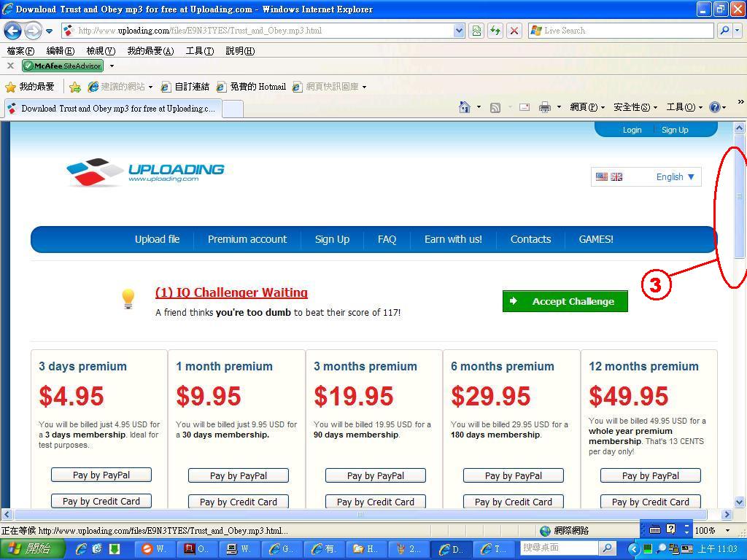Viewport: 747px width, 560px height.
Task: Click the address bar URL field
Action: point(258,31)
